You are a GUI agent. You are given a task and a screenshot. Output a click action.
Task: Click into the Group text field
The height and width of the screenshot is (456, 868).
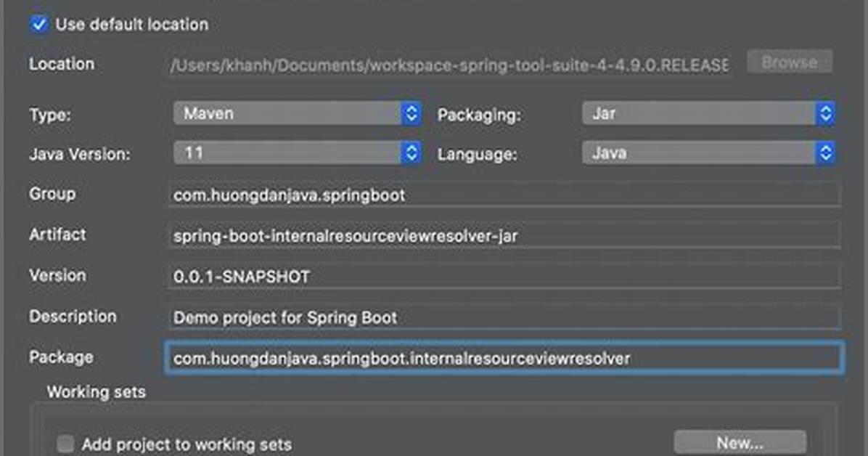point(504,195)
